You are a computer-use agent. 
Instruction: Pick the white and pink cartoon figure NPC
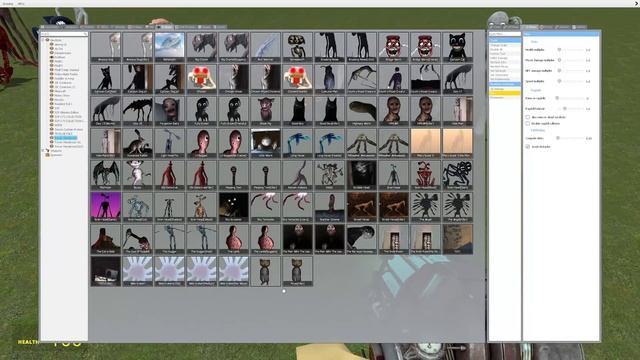137,175
